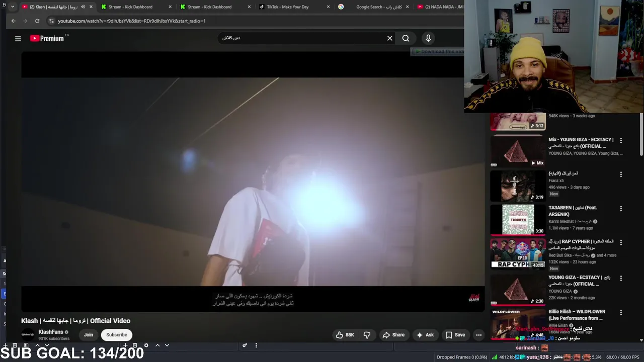Open the browser tab search dropdown

click(x=12, y=7)
